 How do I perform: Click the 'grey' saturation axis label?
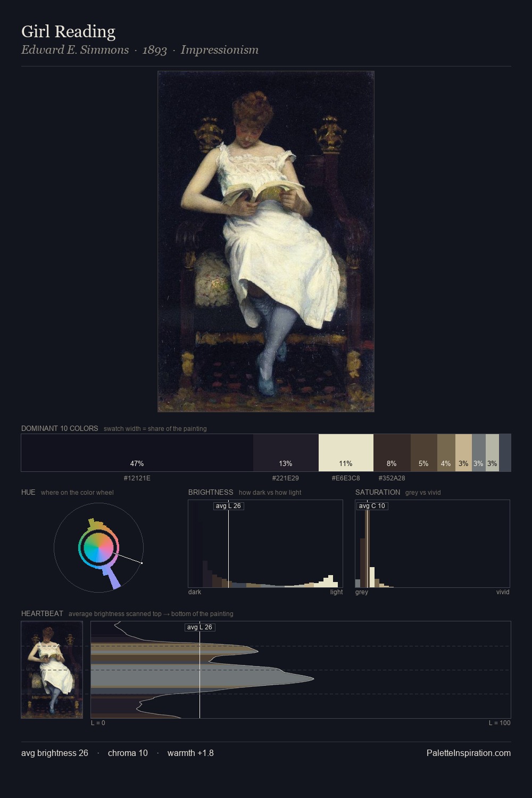tap(362, 592)
